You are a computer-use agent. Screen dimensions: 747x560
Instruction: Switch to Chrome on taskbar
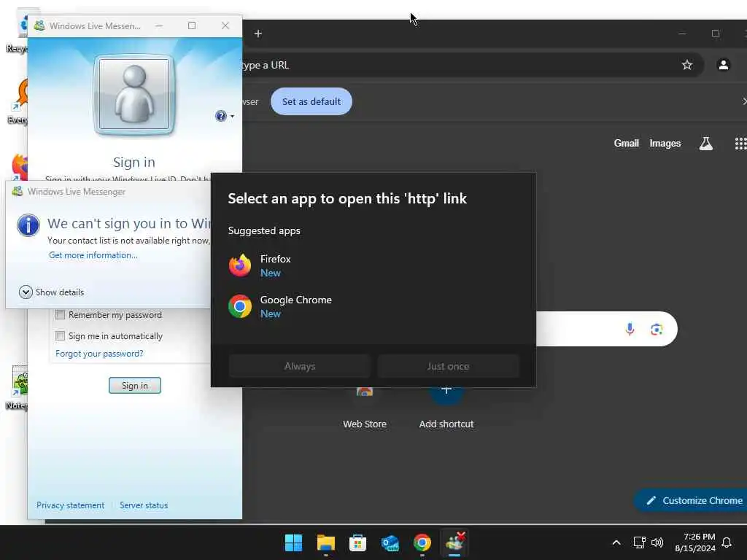pos(422,542)
